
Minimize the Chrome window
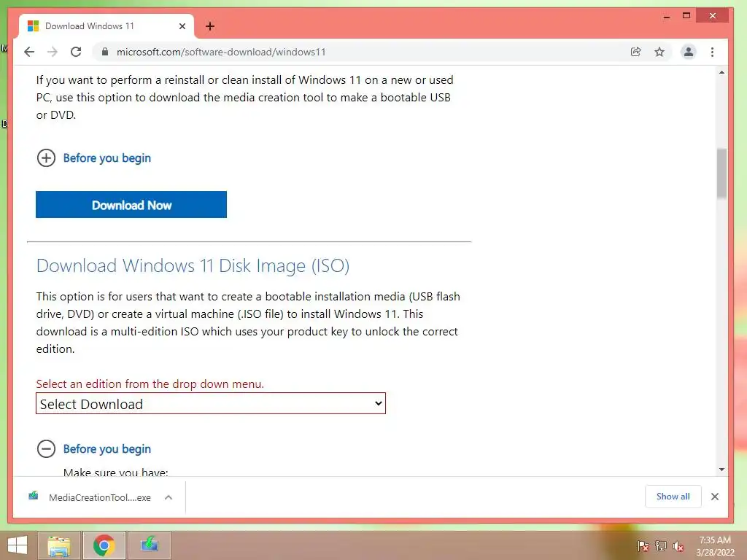pos(667,16)
